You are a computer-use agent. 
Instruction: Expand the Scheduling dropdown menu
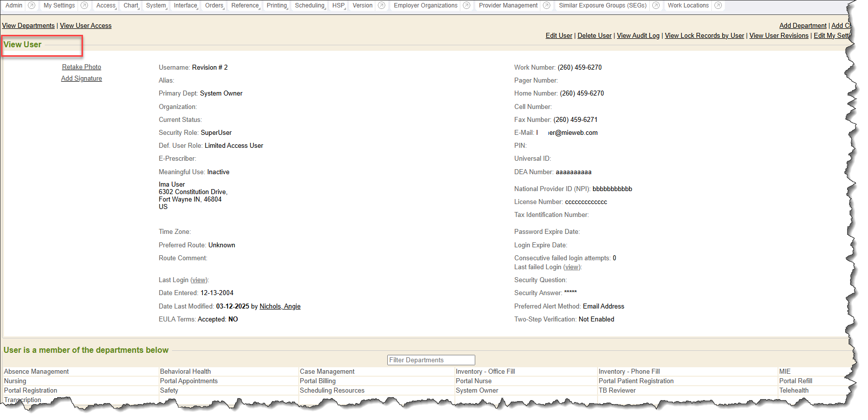point(309,5)
